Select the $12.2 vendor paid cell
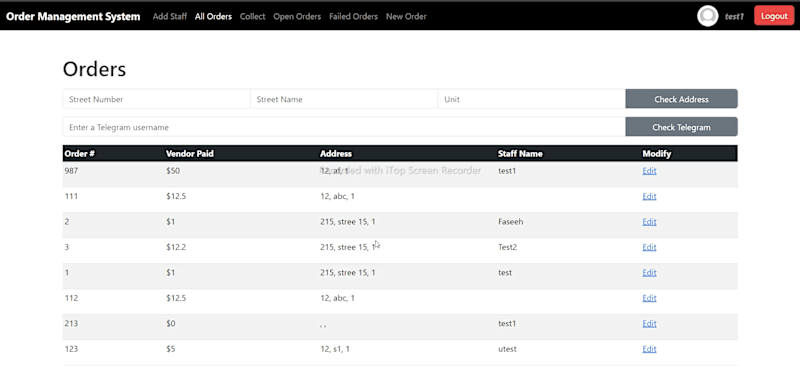The width and height of the screenshot is (800, 368). [176, 248]
